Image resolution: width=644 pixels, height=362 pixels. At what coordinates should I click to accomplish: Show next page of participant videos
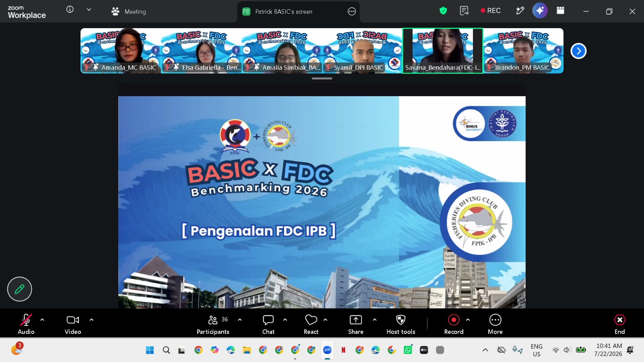[x=578, y=51]
